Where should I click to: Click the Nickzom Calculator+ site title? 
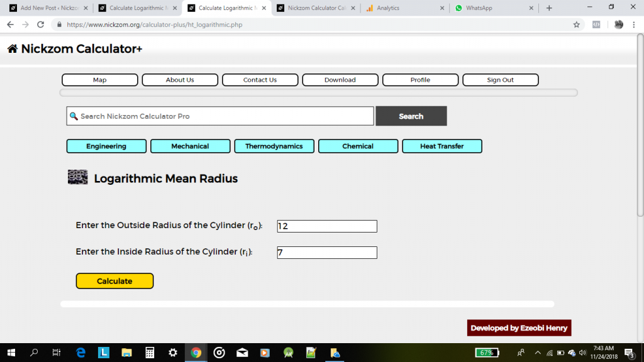[x=82, y=49]
